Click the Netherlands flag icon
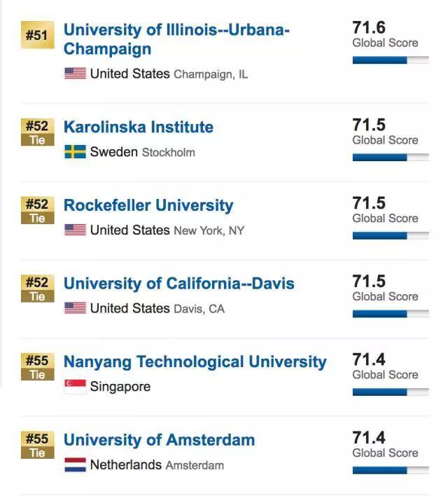 point(75,465)
